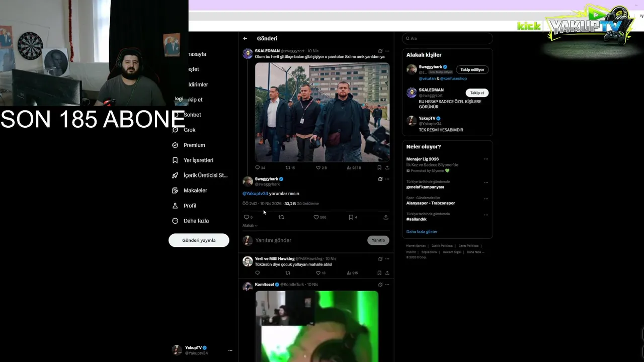Click SKALEDMAN post's Grok explain icon

tap(380, 51)
